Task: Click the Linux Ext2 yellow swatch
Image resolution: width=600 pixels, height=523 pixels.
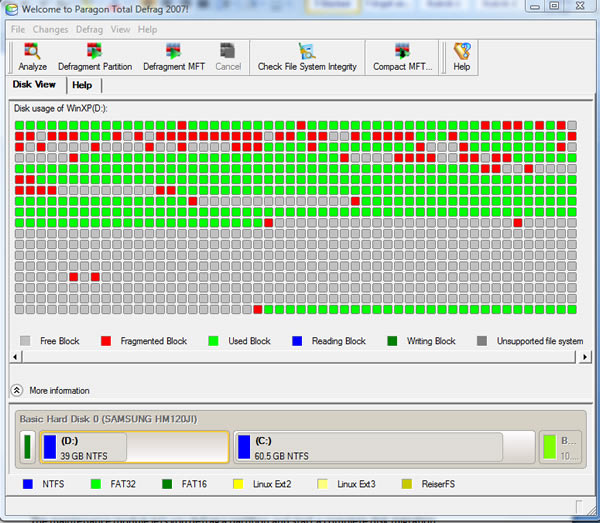Action: pyautogui.click(x=238, y=484)
